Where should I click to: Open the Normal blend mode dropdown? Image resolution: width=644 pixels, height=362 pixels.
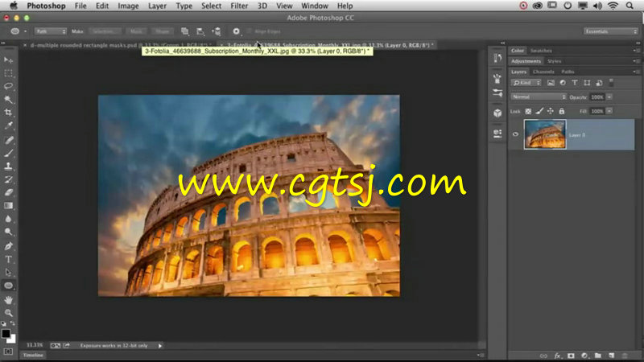pyautogui.click(x=539, y=97)
